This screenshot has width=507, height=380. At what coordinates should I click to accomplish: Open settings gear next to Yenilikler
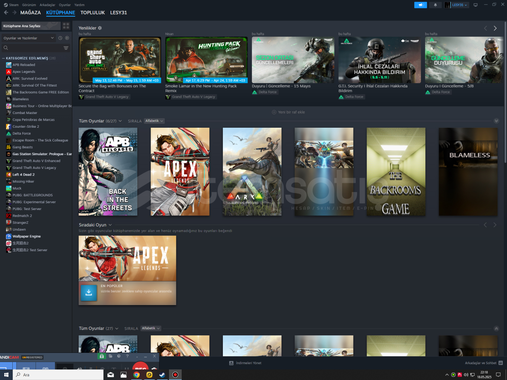pyautogui.click(x=100, y=28)
